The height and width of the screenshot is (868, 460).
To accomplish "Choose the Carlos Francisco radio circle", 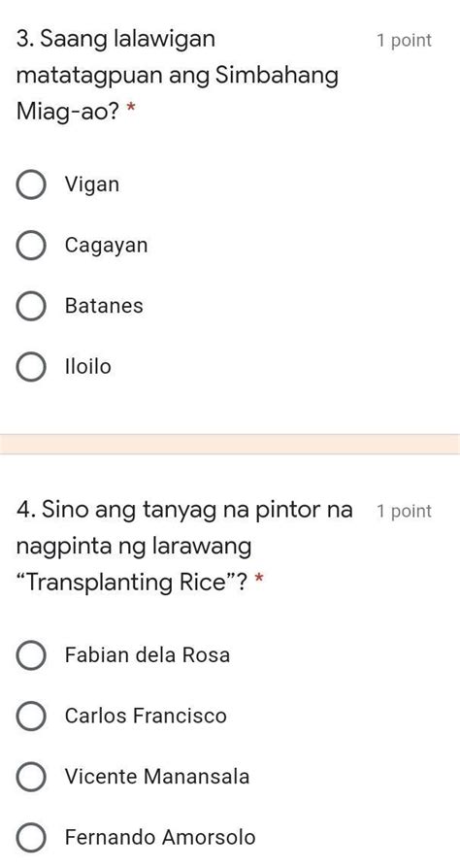I will [x=30, y=716].
